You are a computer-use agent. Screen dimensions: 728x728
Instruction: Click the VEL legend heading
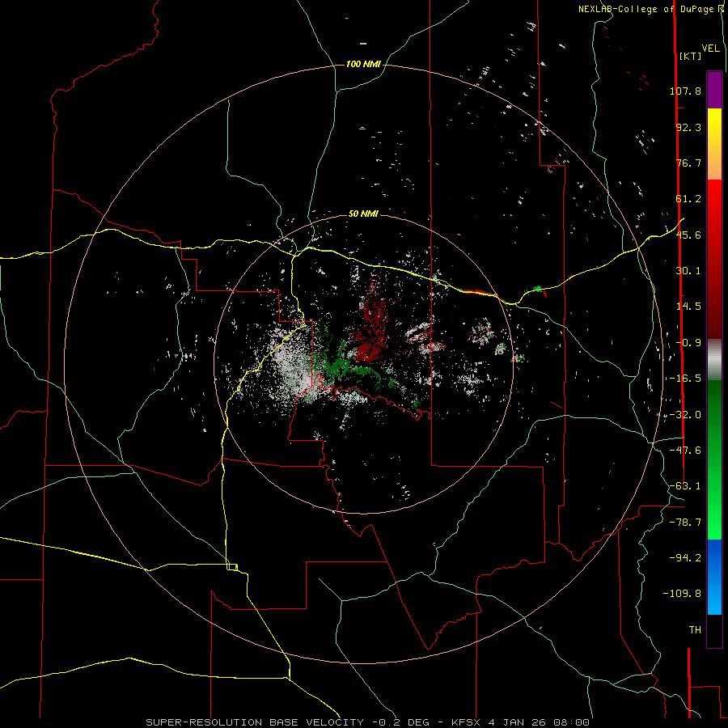[x=710, y=49]
